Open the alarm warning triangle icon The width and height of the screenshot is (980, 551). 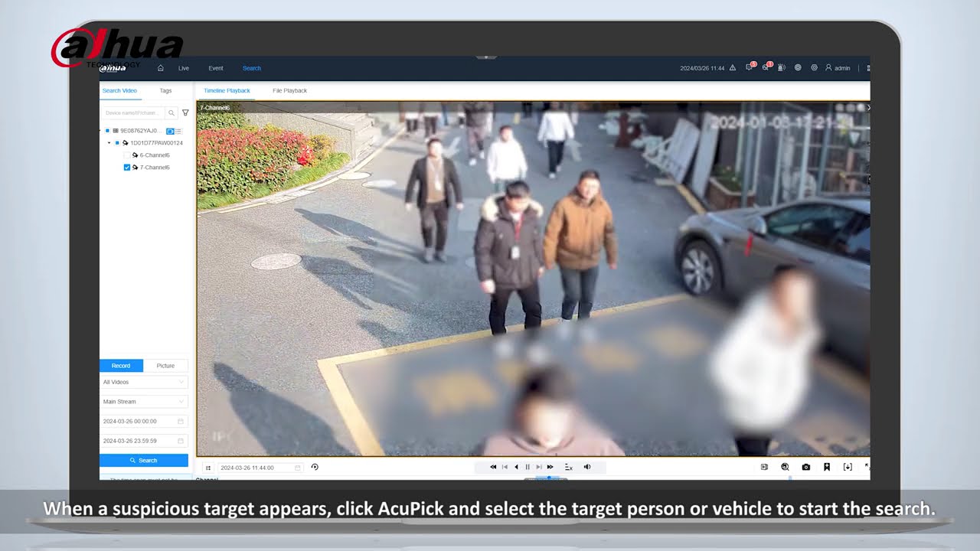pos(733,68)
